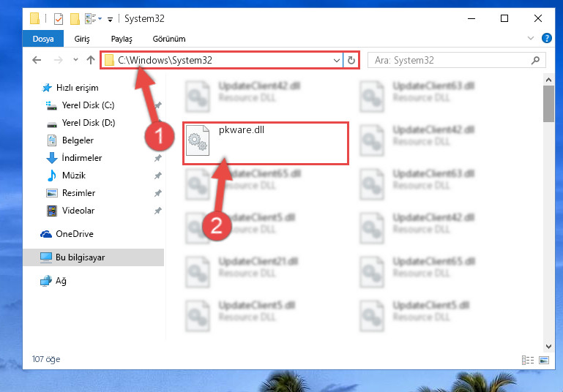Open the recent locations dropdown

pyautogui.click(x=75, y=60)
